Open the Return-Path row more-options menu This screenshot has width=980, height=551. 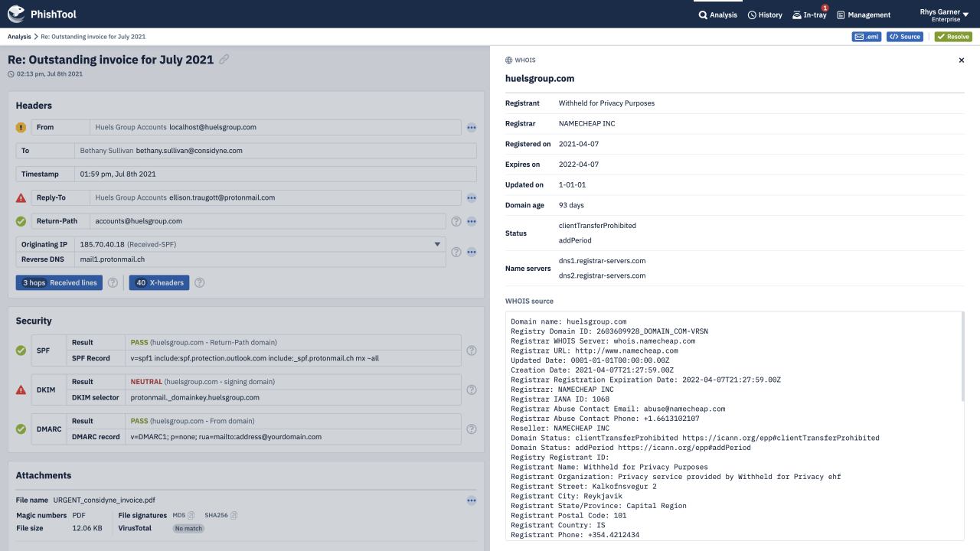[472, 221]
